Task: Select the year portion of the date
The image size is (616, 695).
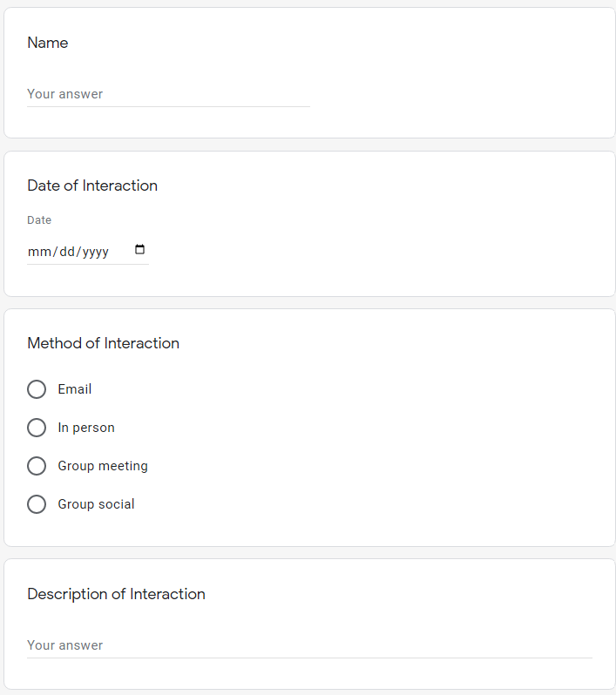Action: point(96,252)
